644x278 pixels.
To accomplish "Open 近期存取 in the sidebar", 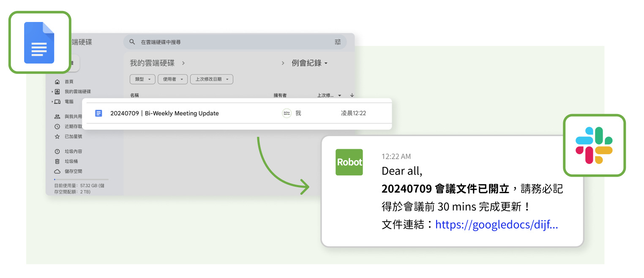I will 73,126.
